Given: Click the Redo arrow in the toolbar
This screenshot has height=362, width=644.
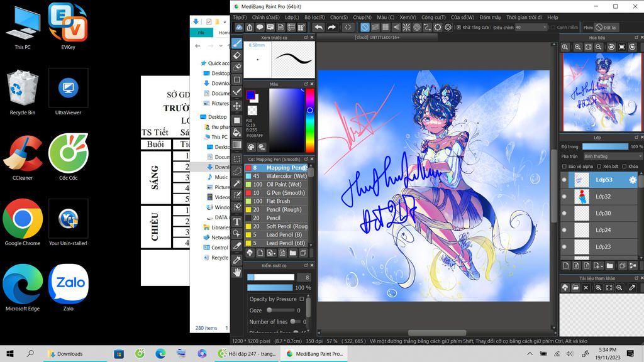Looking at the screenshot, I should pos(331,28).
